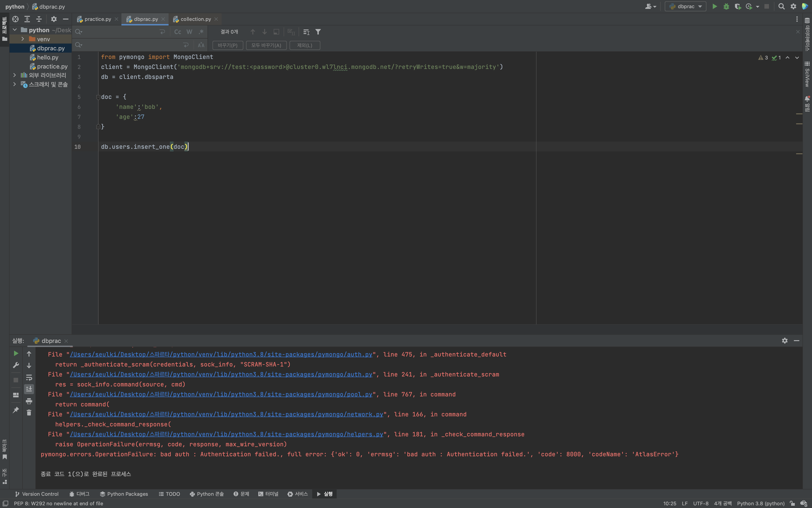Go to previous search occurrence arrow
The height and width of the screenshot is (508, 812).
coord(253,32)
